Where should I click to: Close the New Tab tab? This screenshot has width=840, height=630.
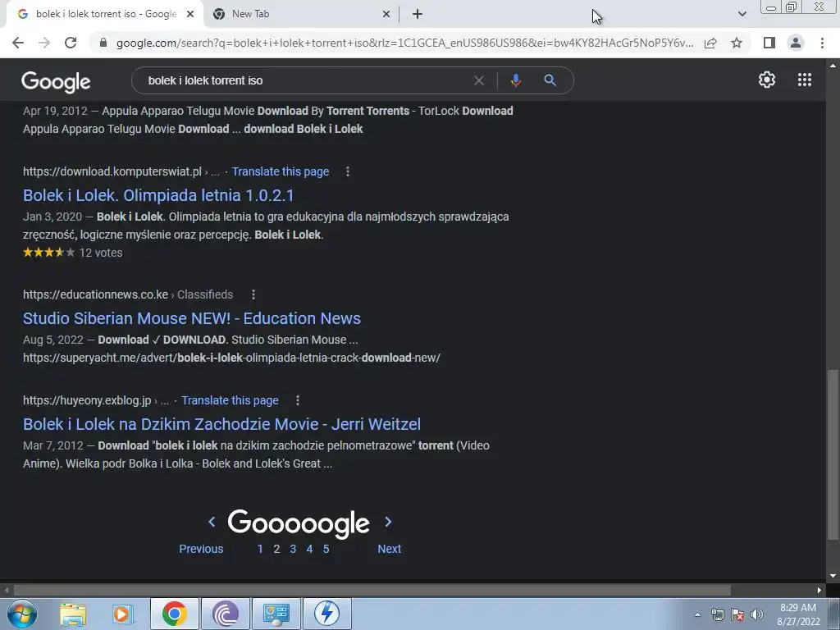tap(386, 15)
